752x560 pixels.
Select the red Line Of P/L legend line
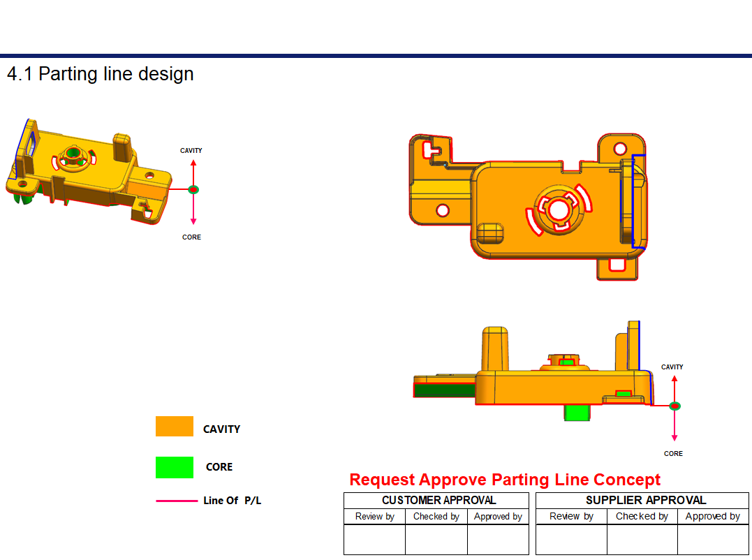[176, 501]
